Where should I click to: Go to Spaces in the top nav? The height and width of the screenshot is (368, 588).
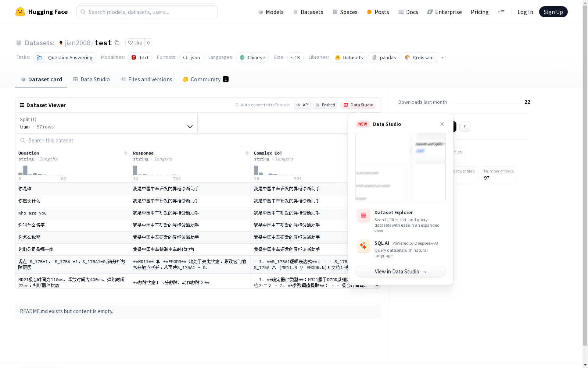(345, 12)
